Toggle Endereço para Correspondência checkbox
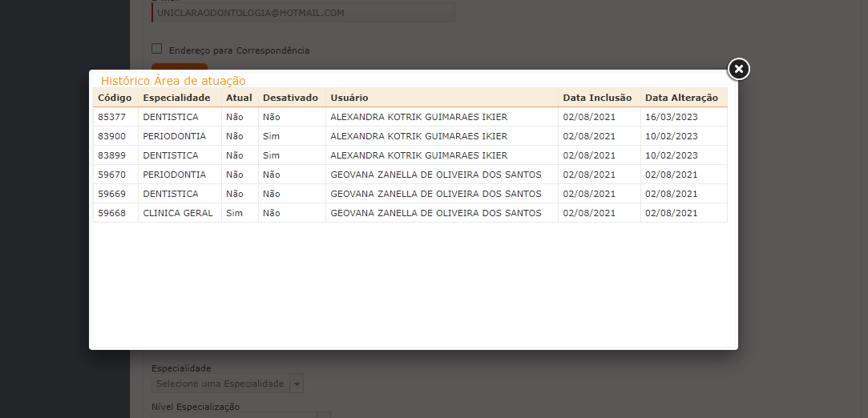This screenshot has width=868, height=418. [x=157, y=49]
